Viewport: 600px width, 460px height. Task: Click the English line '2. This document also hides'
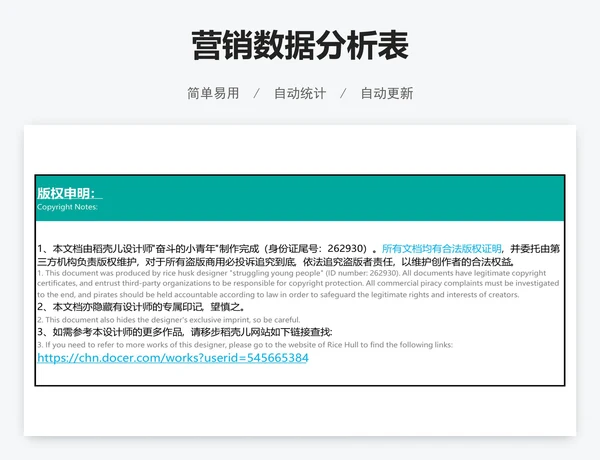point(169,320)
